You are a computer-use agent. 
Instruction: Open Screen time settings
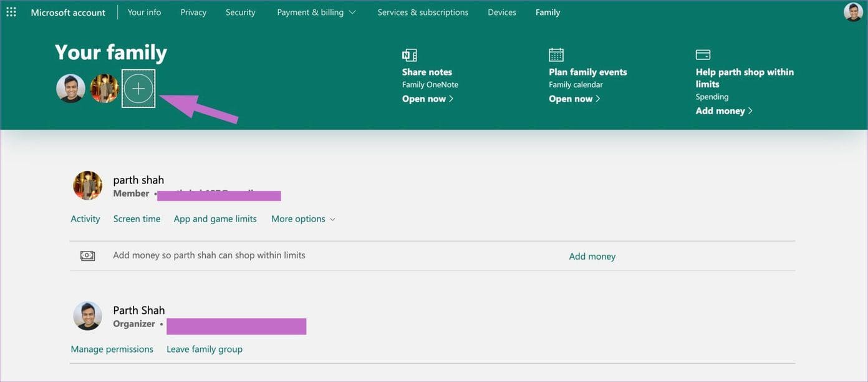click(x=137, y=218)
